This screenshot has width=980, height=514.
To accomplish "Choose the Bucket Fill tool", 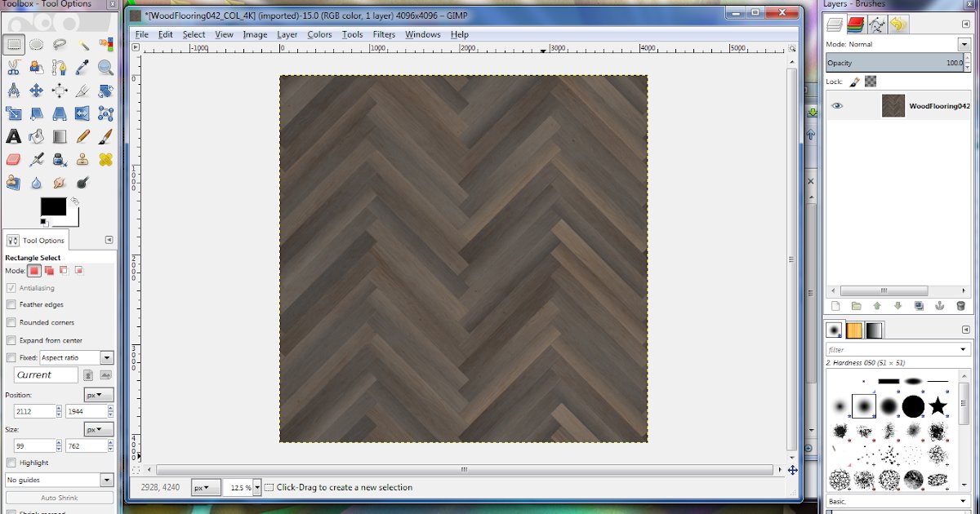I will 36,136.
